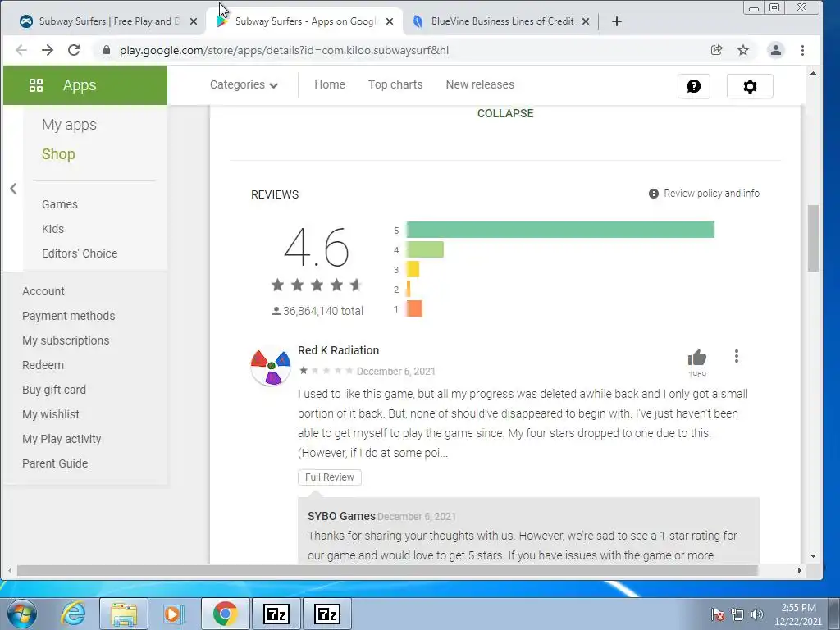Click the first 7-Zip taskbar icon
840x630 pixels.
tap(276, 614)
